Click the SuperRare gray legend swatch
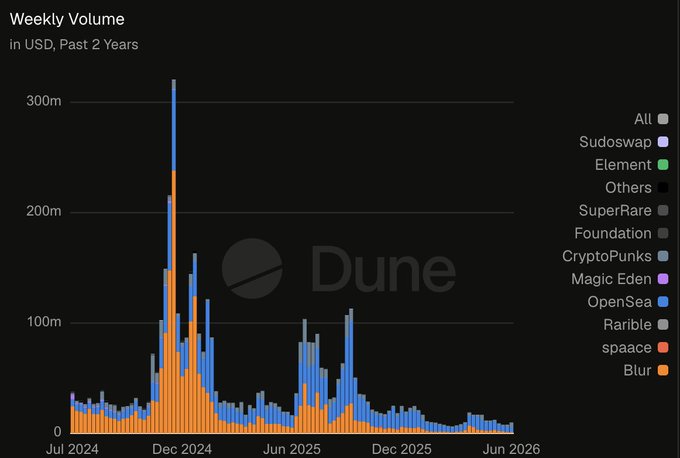The height and width of the screenshot is (458, 680). (663, 210)
